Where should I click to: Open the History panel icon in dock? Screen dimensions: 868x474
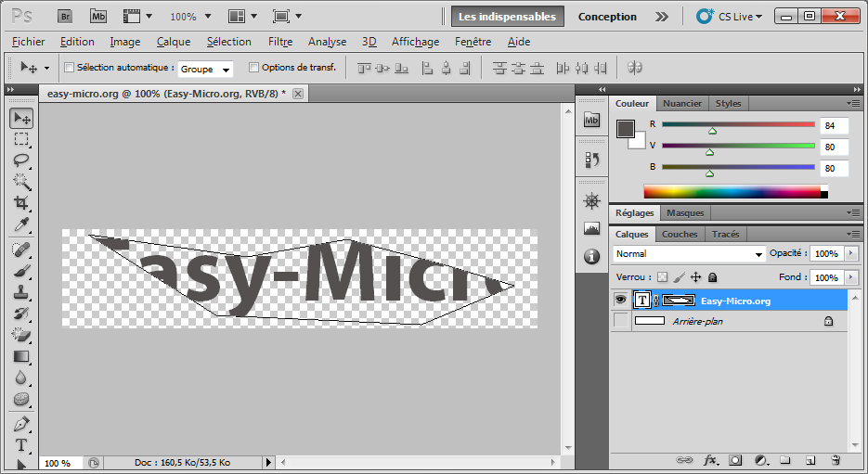point(591,160)
